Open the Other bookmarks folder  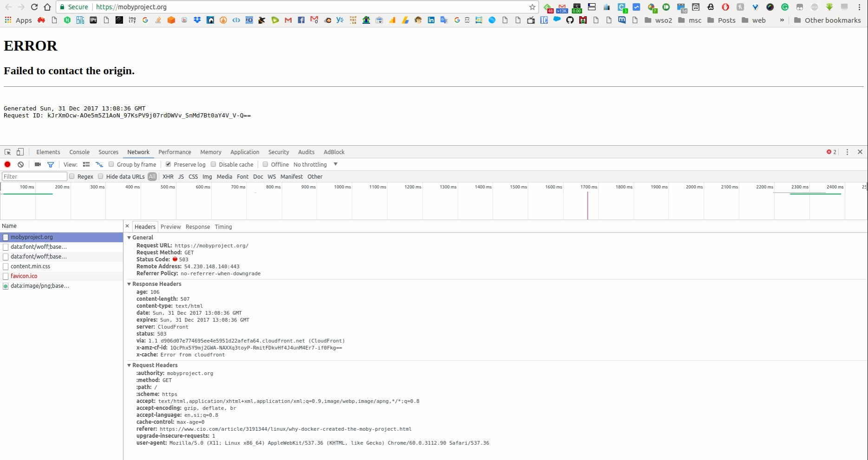point(828,20)
